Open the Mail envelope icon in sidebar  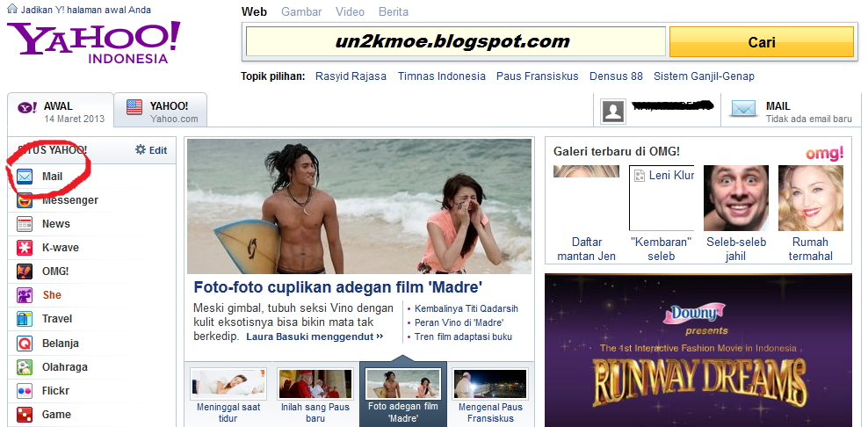25,177
